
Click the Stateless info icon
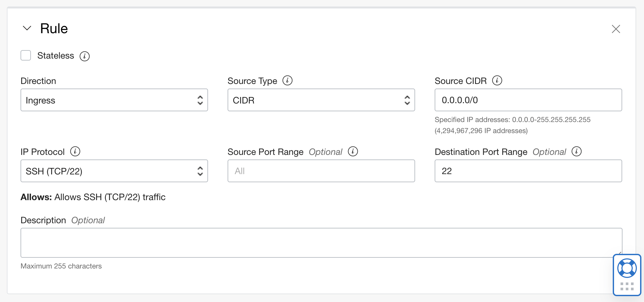click(x=85, y=56)
